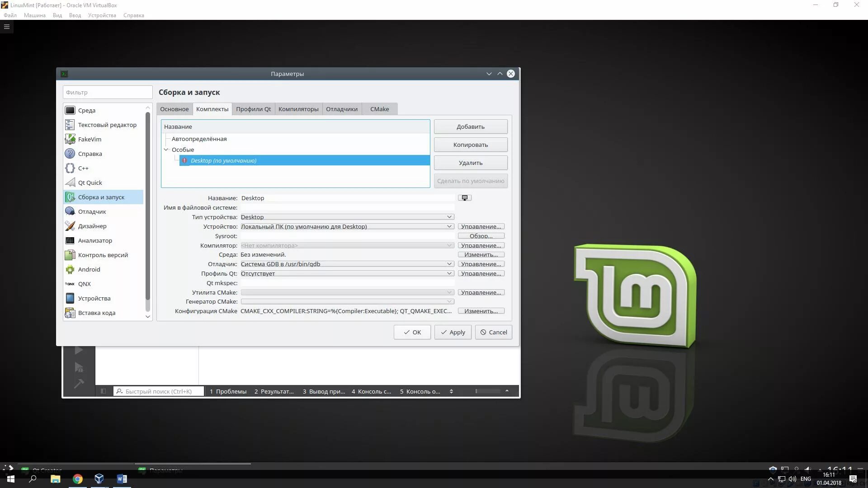Click the Apply button
The image size is (868, 488).
pos(453,332)
